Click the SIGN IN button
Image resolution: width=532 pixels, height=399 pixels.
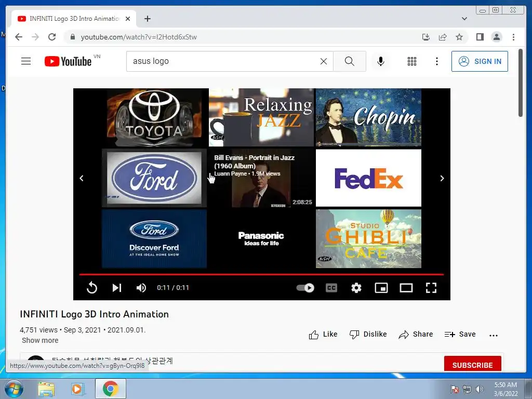(x=480, y=61)
